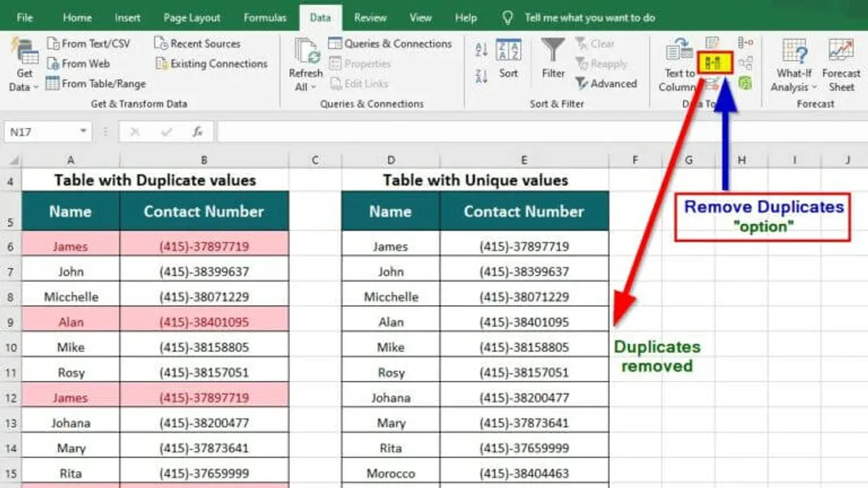This screenshot has width=868, height=488.
Task: Click cell 'Table with Unique values'
Action: pyautogui.click(x=475, y=180)
